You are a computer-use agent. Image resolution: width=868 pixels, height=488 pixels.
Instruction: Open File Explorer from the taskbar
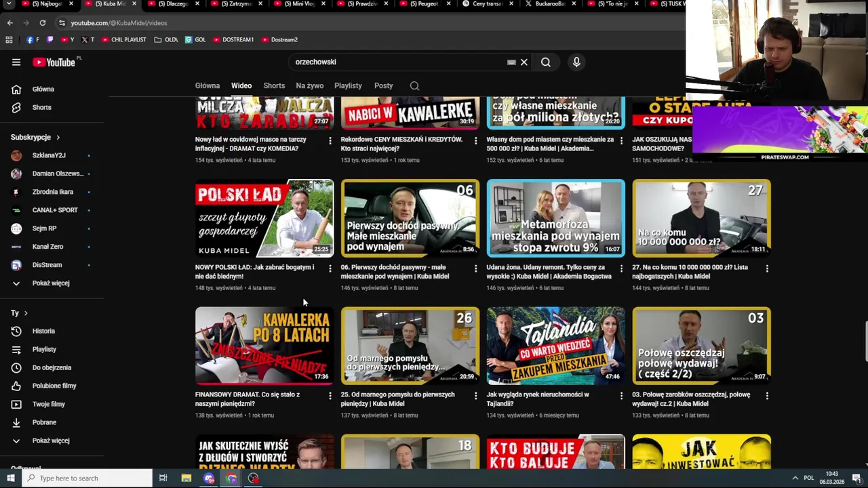pos(186,479)
